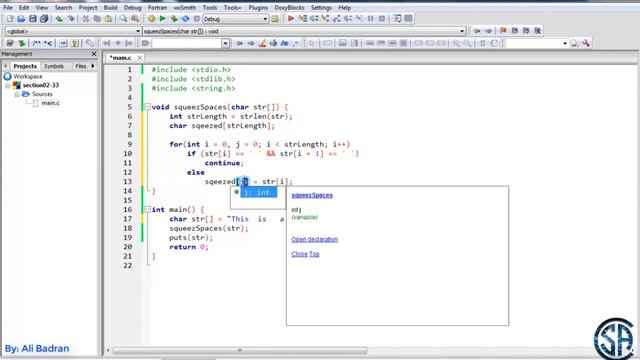Open the Plugins menu
Viewport: 640px width, 360px height.
(258, 8)
